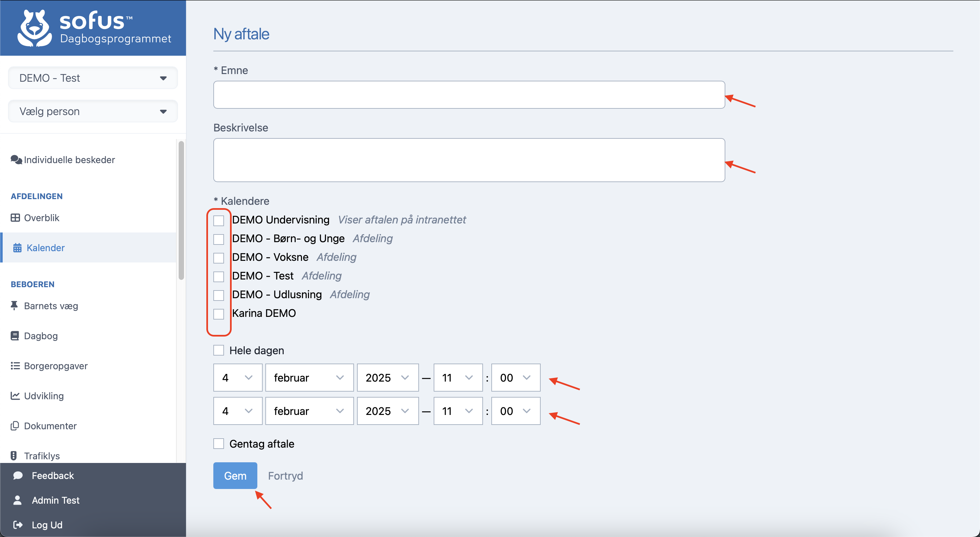Image resolution: width=980 pixels, height=537 pixels.
Task: Click the Overblik grid icon
Action: (15, 218)
